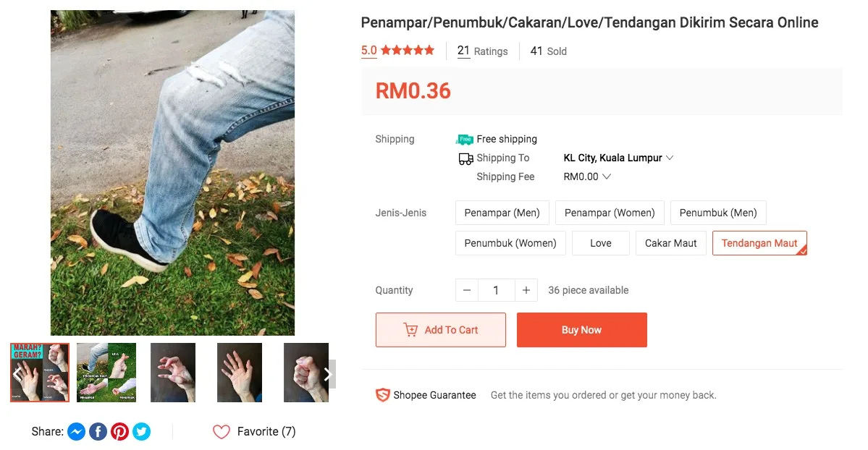Select the Cakar Maut option

[670, 243]
